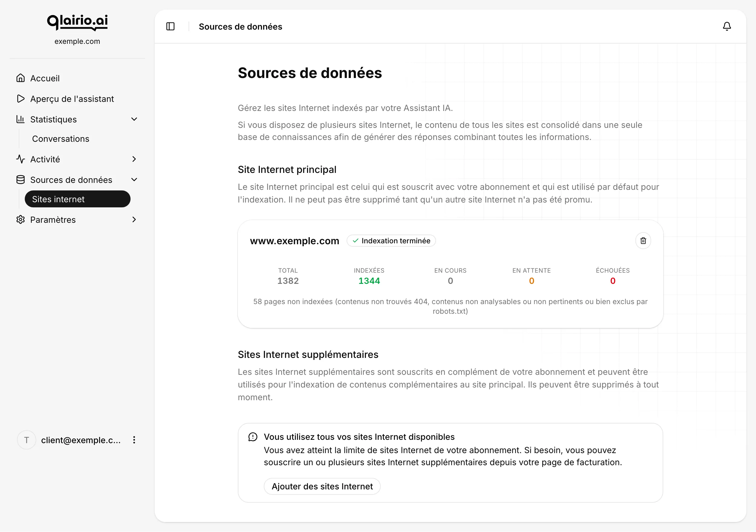Collapse the Statistiques chevron
Viewport: 756px width, 532px height.
point(134,119)
